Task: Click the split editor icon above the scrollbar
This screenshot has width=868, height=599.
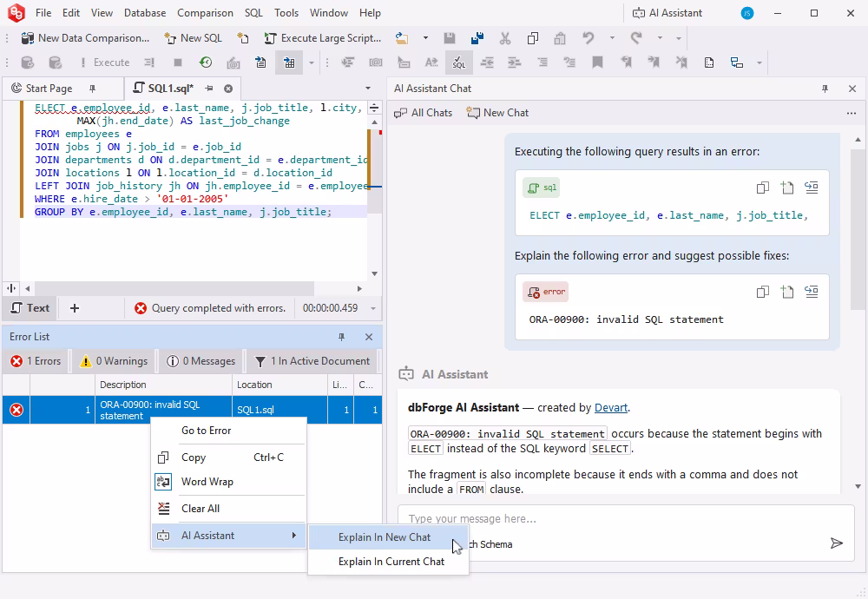Action: (x=374, y=108)
